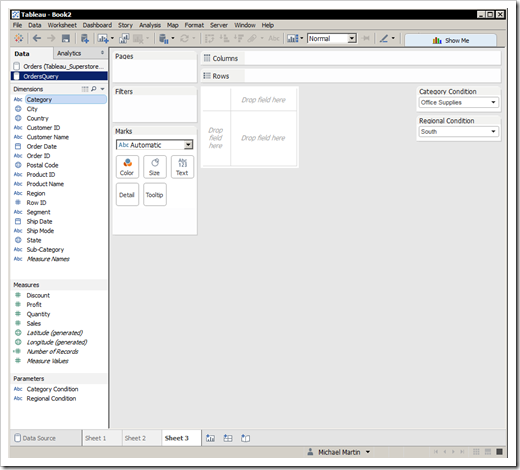Click the Pause Auto Updates toolbar icon
520x470 pixels.
pos(163,39)
